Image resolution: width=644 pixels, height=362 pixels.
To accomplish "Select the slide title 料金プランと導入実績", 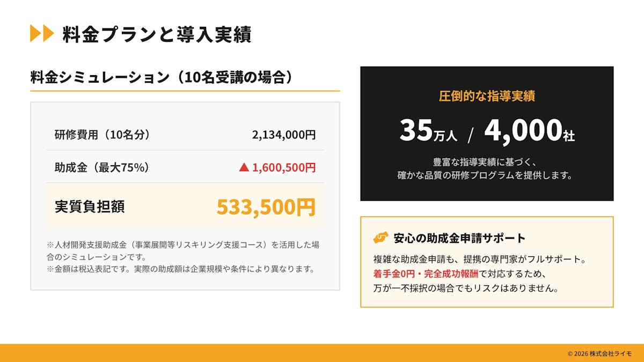I will click(157, 34).
